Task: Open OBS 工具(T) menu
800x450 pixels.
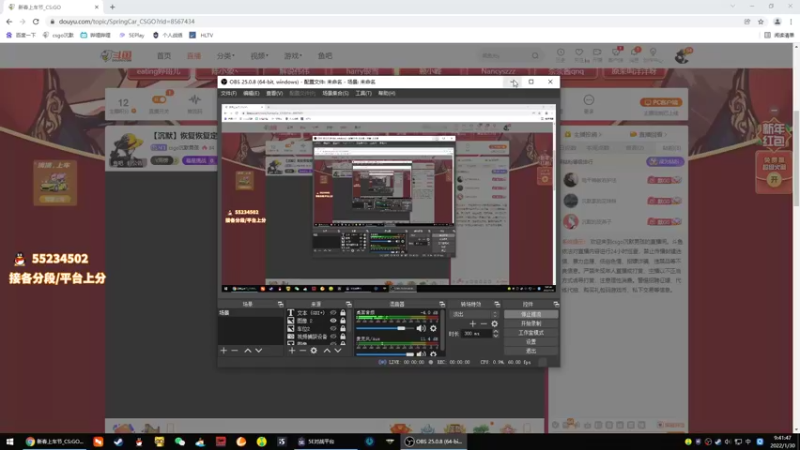Action: pyautogui.click(x=363, y=93)
